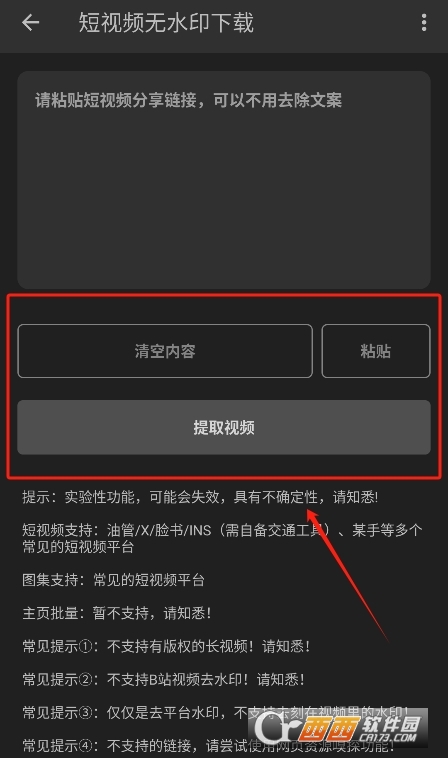Open the three-dot overflow menu
This screenshot has width=448, height=758.
coord(424,22)
